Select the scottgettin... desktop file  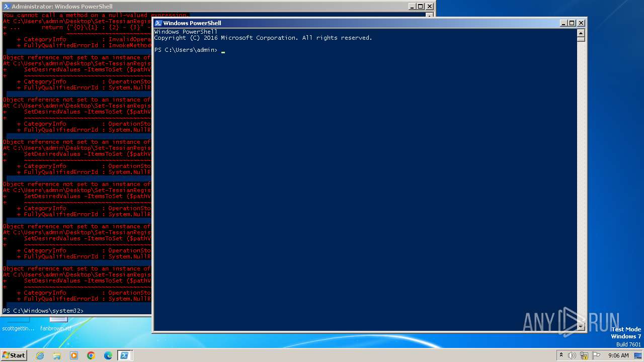click(x=18, y=323)
